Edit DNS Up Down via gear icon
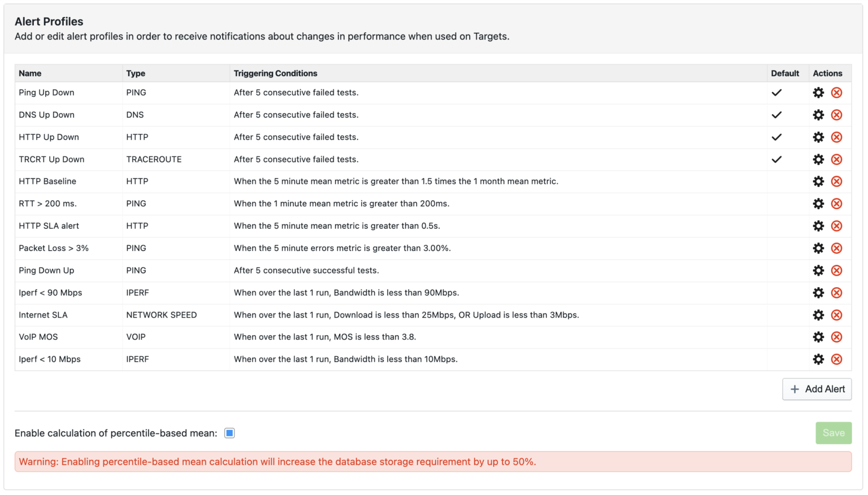Image resolution: width=868 pixels, height=495 pixels. [x=818, y=115]
